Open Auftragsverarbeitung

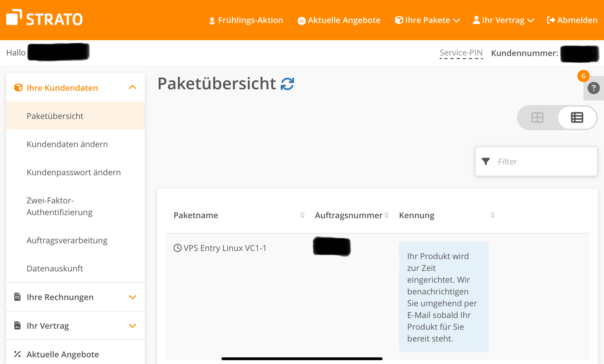click(67, 241)
